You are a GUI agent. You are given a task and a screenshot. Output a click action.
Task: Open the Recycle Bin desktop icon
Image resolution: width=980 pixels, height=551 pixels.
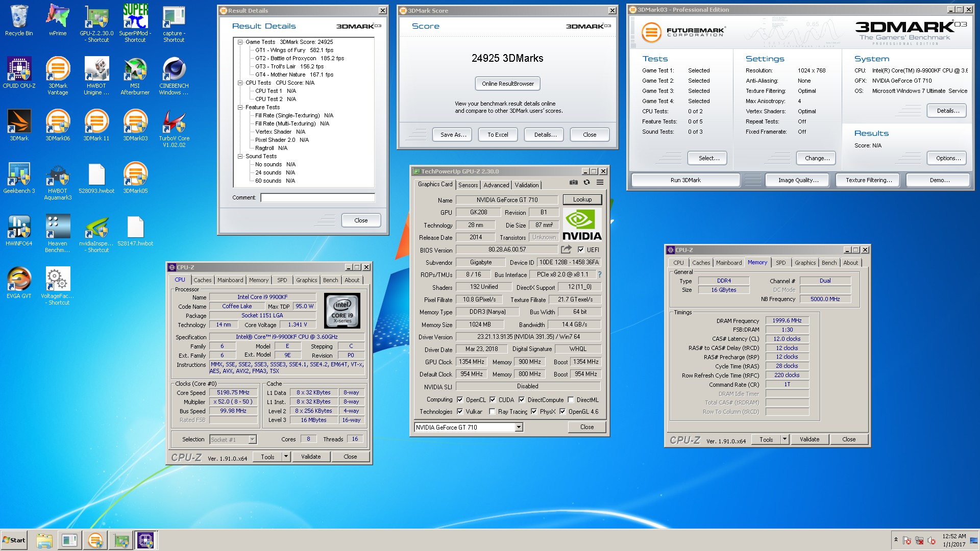tap(19, 20)
